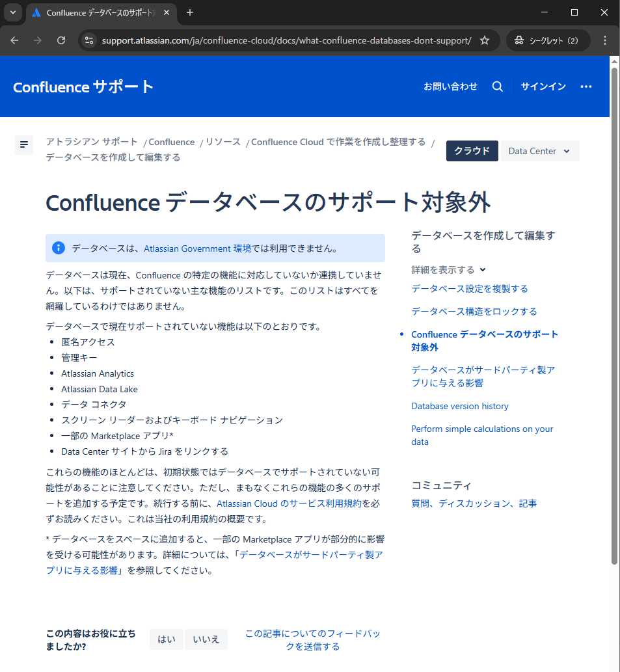The height and width of the screenshot is (672, 620).
Task: Click the vertical page scrollbar thumb
Action: tap(614, 315)
